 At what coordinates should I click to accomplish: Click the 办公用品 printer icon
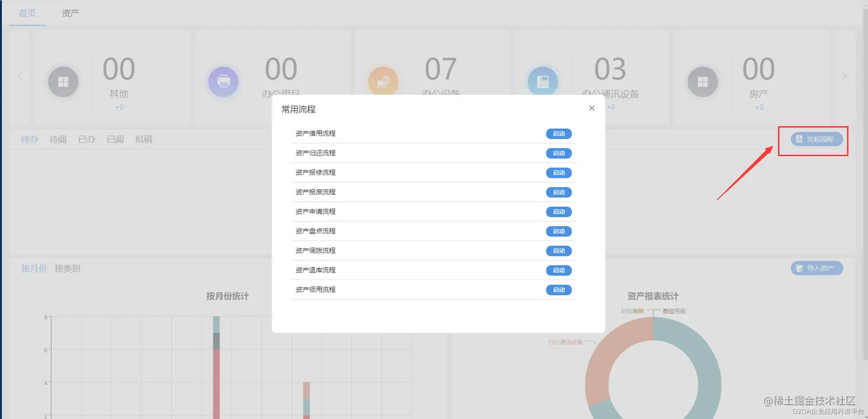(x=223, y=82)
